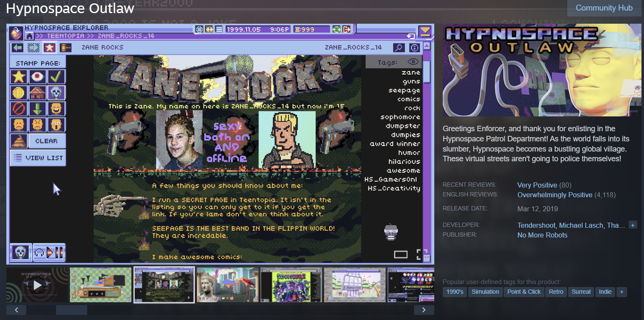
Task: Open the Squisherz thumbnail
Action: [291, 284]
